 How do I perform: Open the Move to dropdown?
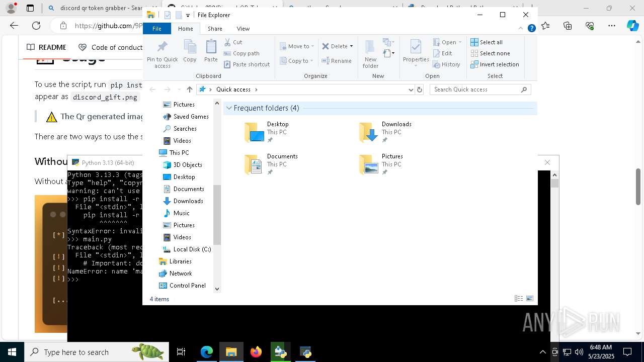pyautogui.click(x=297, y=46)
